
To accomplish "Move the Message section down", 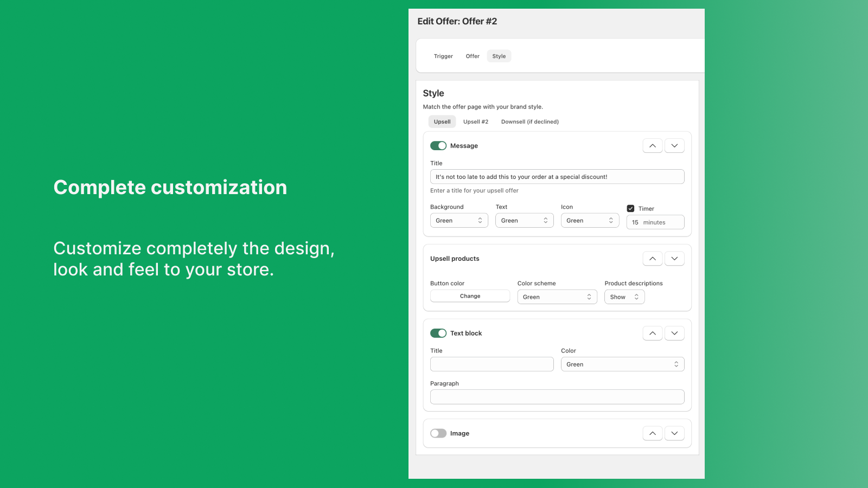I will point(674,146).
